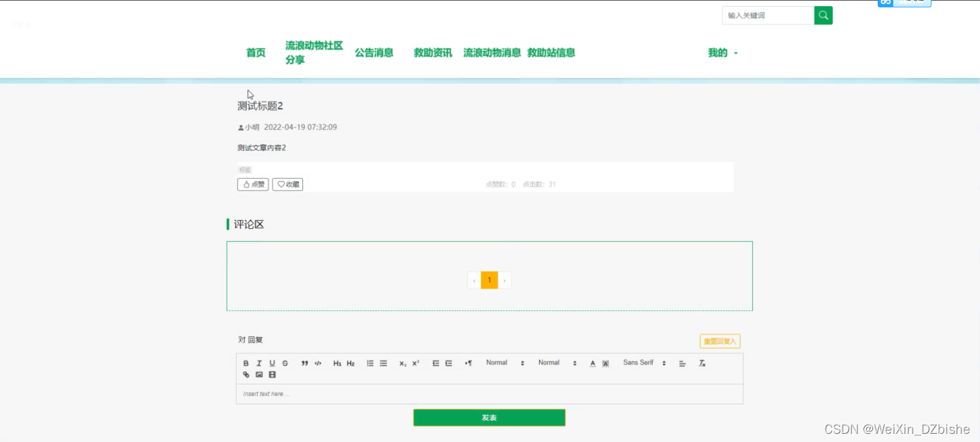Open the text background color picker
This screenshot has width=980, height=442.
(606, 363)
